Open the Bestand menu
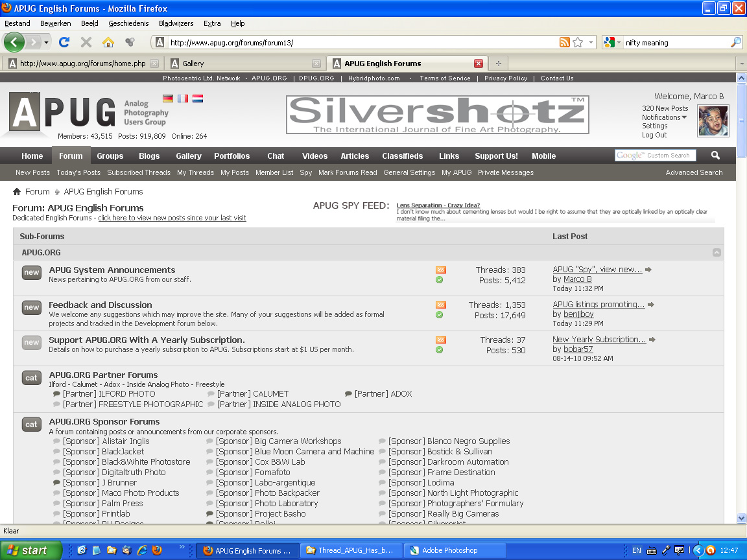The width and height of the screenshot is (747, 560). [x=17, y=23]
